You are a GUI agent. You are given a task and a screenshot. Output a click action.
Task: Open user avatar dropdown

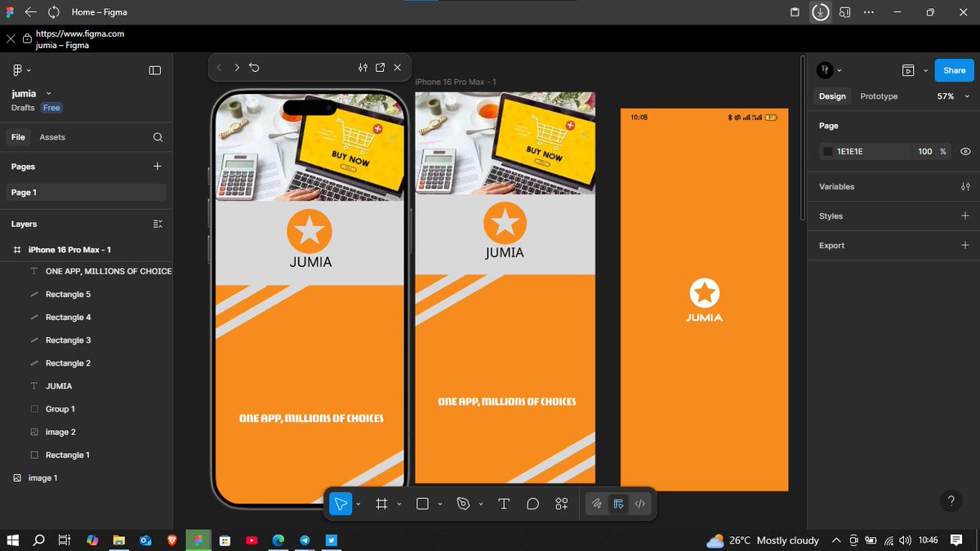(x=830, y=70)
